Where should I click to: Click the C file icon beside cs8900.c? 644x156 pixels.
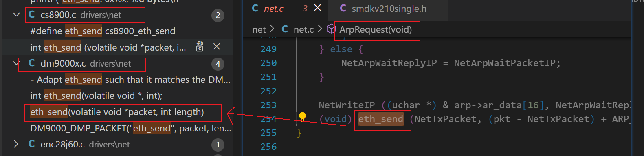(x=32, y=15)
